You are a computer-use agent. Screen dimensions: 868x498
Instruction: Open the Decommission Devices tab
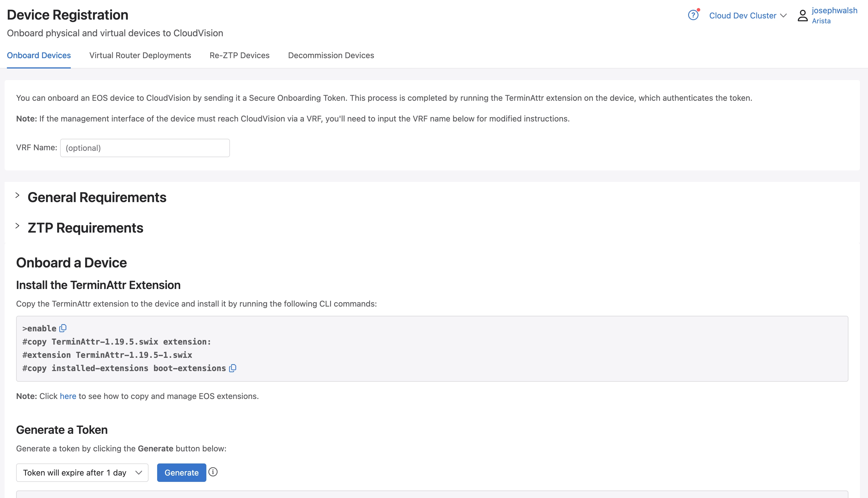pyautogui.click(x=331, y=55)
